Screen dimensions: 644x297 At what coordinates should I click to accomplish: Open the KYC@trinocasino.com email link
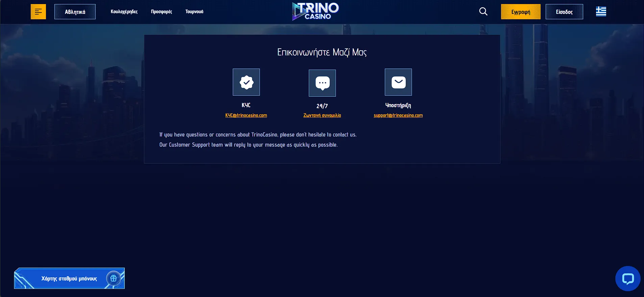tap(246, 115)
